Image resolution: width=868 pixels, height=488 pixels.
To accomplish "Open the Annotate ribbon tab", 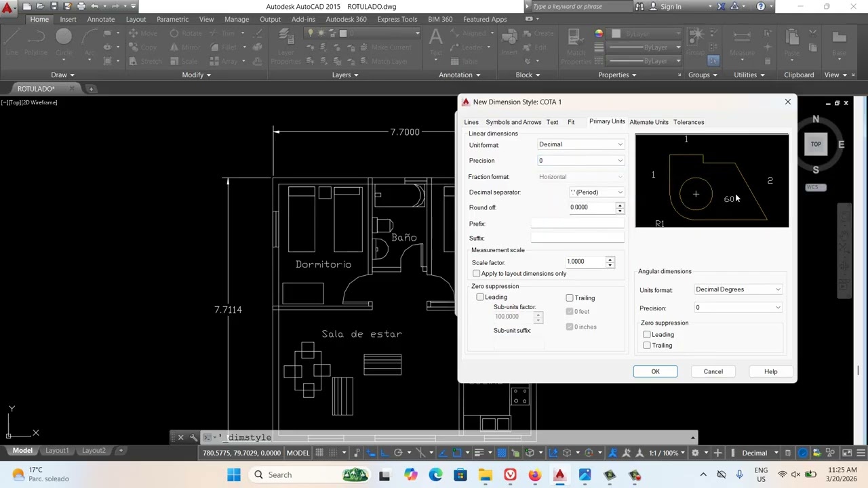I will [100, 19].
